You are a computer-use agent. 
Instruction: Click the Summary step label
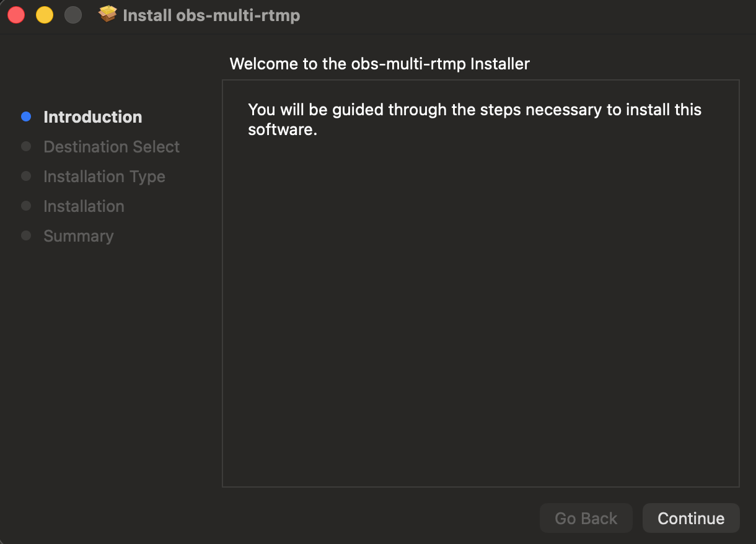coord(79,236)
